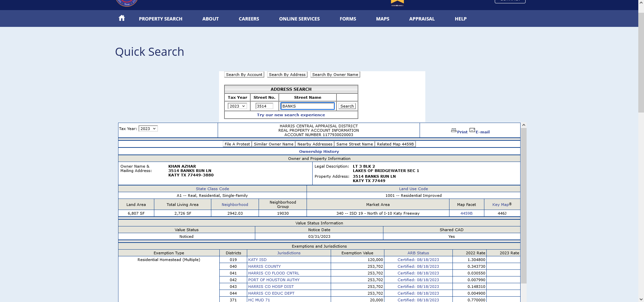Open Certified status for HARRIS COUNTY
The height and width of the screenshot is (302, 644).
coord(418,266)
